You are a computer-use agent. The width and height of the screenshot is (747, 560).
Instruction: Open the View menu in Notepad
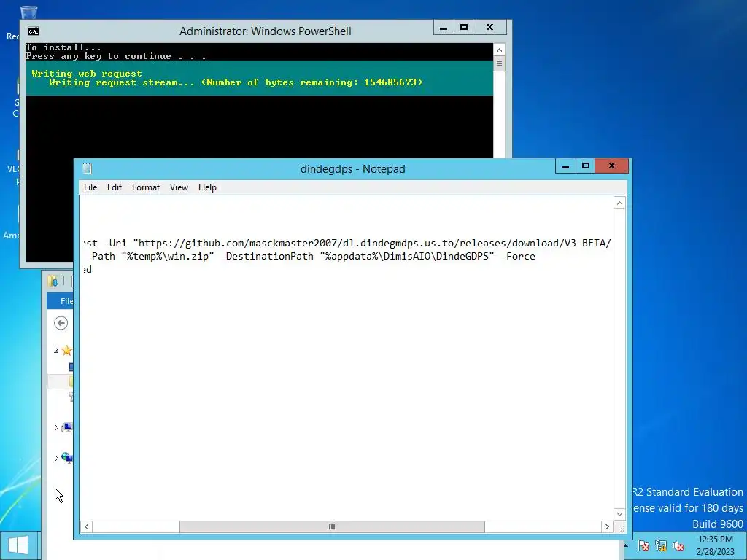click(179, 187)
